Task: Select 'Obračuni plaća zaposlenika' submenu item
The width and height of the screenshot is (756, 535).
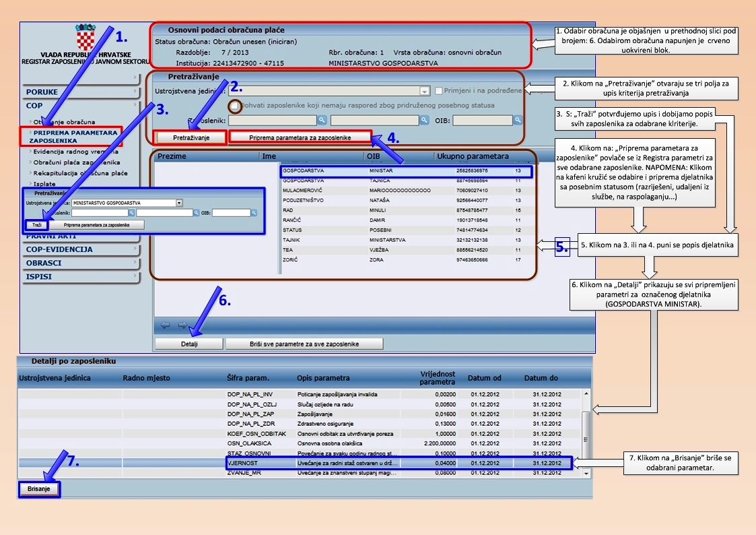Action: click(x=77, y=162)
